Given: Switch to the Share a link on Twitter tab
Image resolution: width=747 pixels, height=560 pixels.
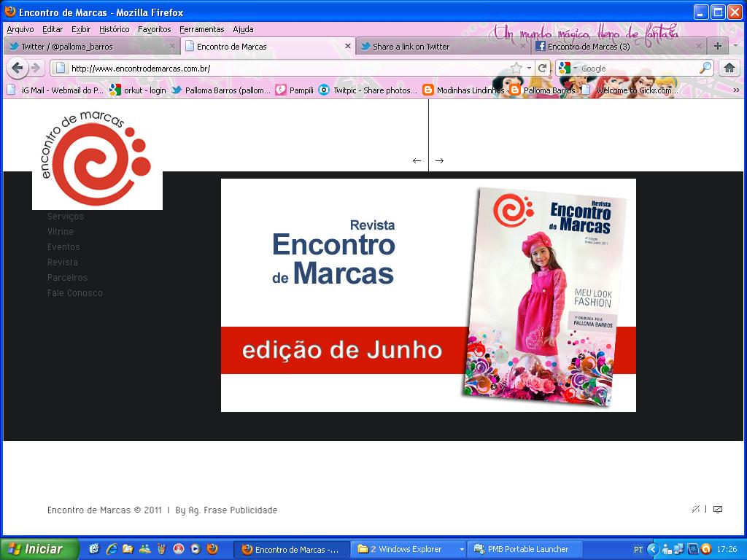Looking at the screenshot, I should pyautogui.click(x=443, y=46).
